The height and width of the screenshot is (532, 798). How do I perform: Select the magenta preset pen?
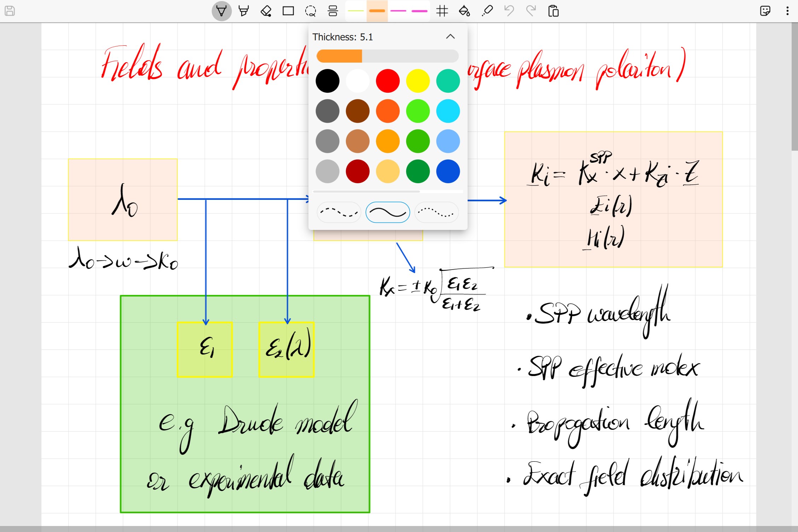pos(399,11)
